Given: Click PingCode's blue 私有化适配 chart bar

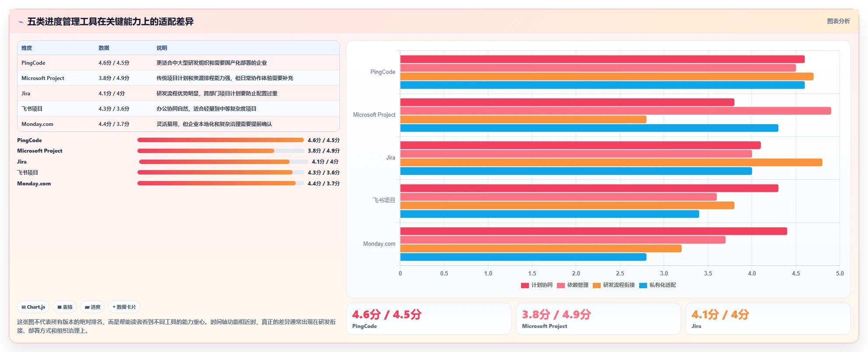Looking at the screenshot, I should click(602, 85).
